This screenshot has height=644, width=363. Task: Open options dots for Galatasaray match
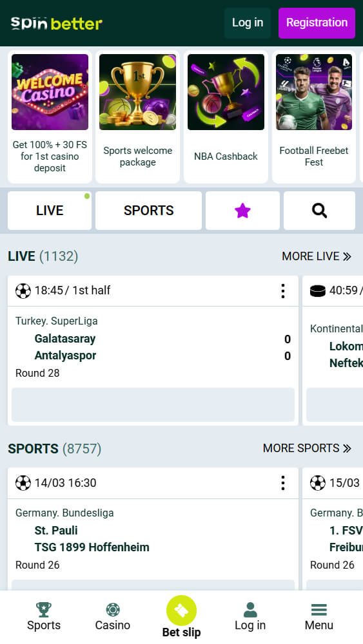[283, 291]
